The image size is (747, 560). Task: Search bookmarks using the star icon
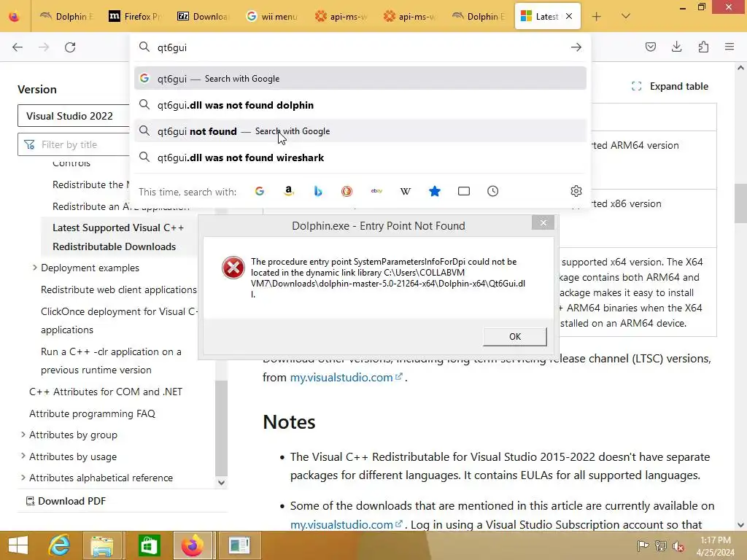[x=435, y=192]
